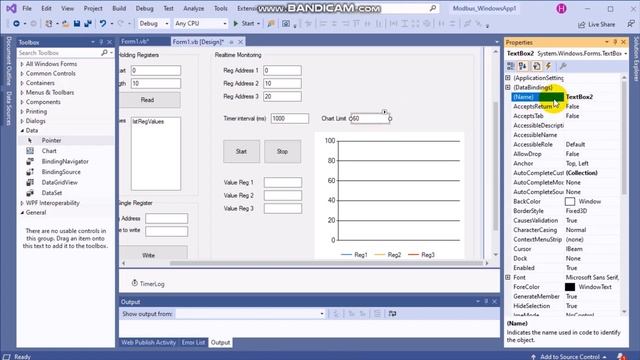Expand (DataBindings) property node

click(x=508, y=87)
